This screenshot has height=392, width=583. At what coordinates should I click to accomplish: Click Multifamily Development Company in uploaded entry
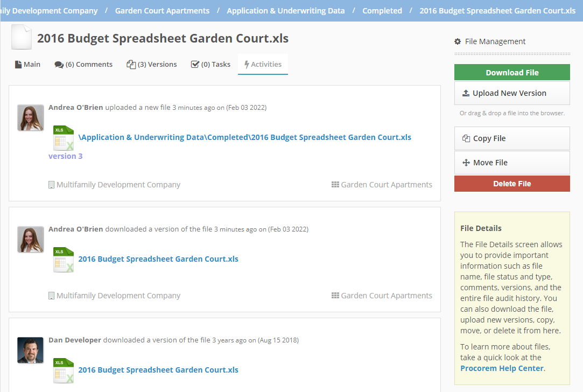[118, 185]
